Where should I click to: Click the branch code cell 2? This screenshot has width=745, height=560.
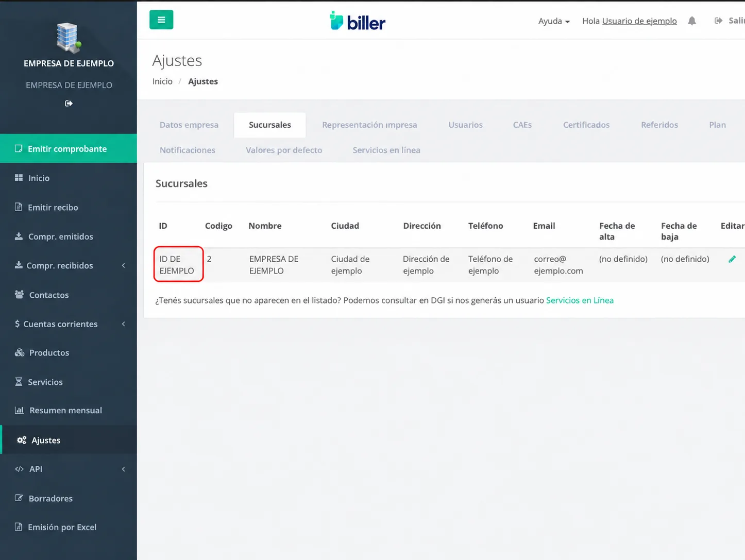[209, 259]
